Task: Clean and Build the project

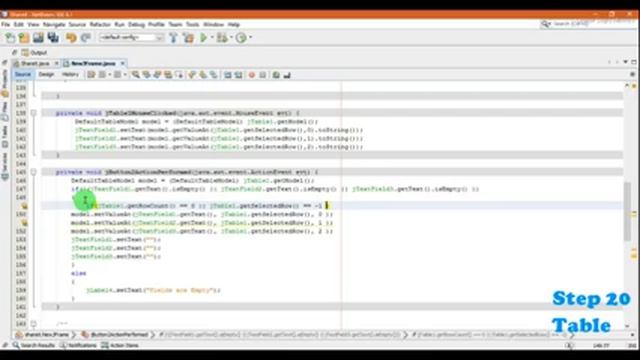Action: [x=188, y=38]
